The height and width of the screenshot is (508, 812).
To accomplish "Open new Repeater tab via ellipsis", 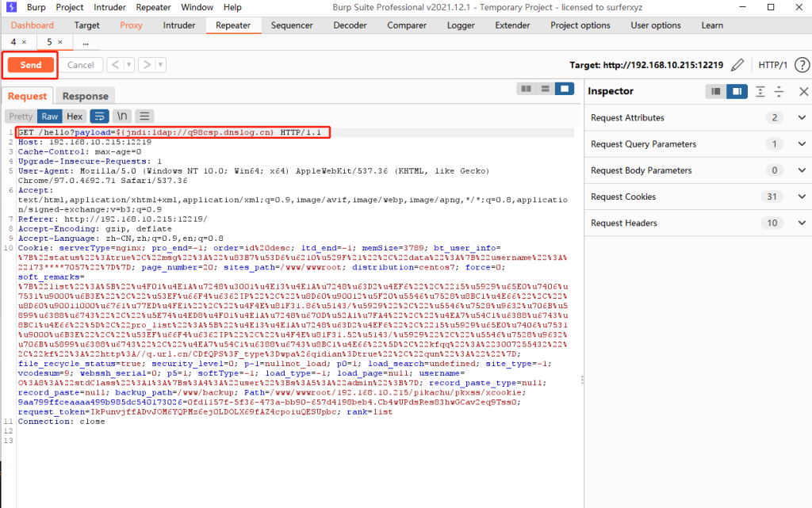I will pos(86,43).
